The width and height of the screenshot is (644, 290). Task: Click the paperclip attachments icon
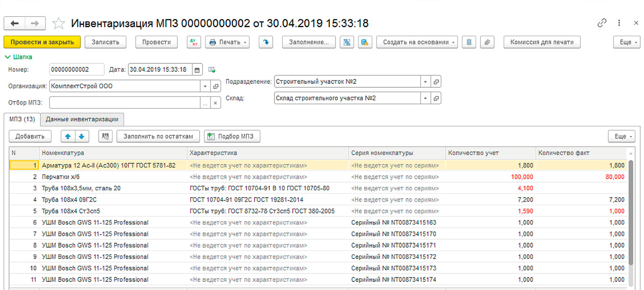(x=487, y=42)
